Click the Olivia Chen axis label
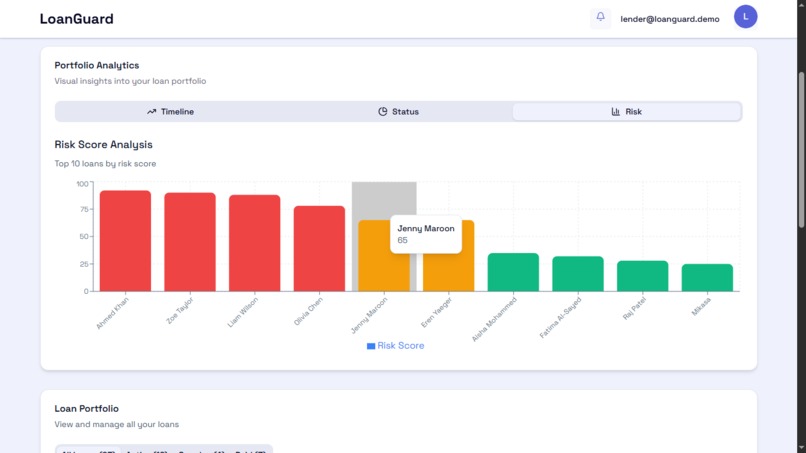The image size is (806, 453). click(x=308, y=311)
